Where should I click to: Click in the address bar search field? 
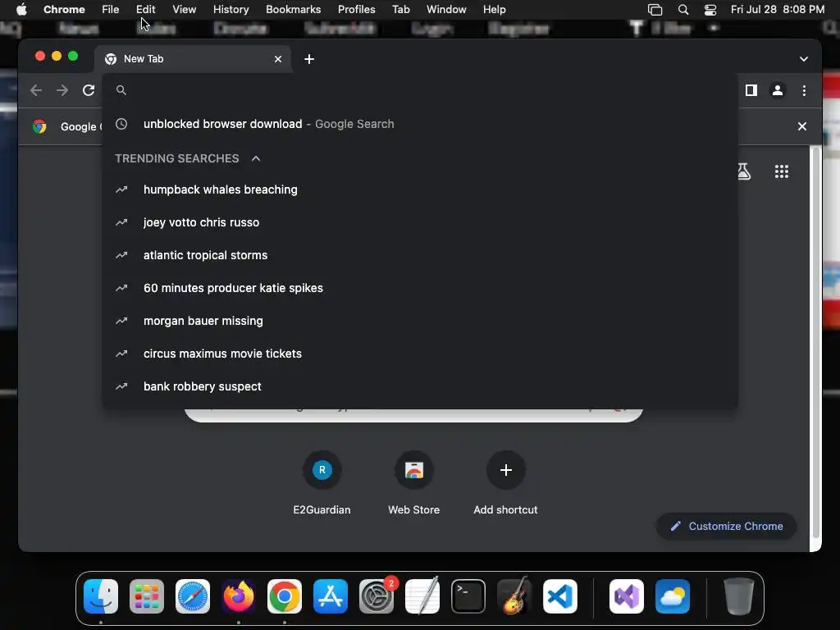click(x=420, y=90)
